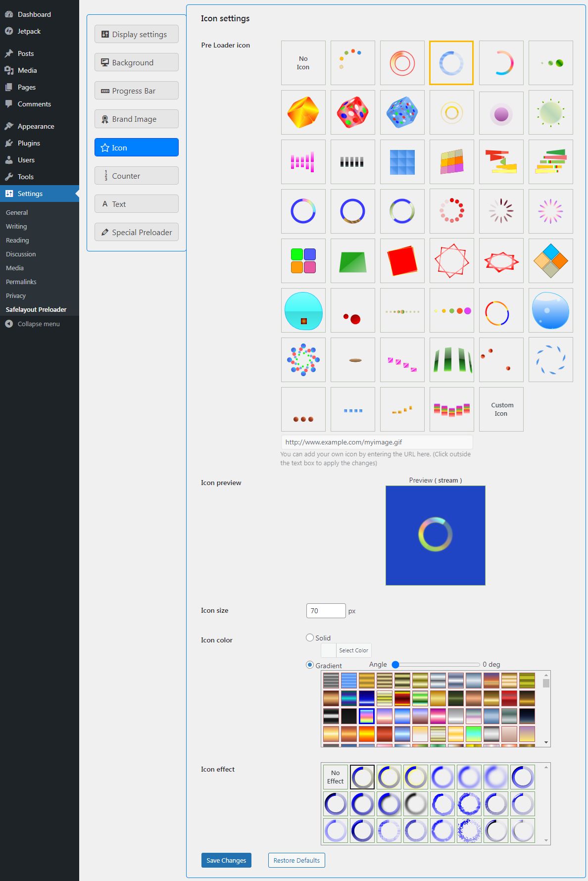Choose the rainbow stacked bars icon
588x881 pixels.
[x=451, y=409]
